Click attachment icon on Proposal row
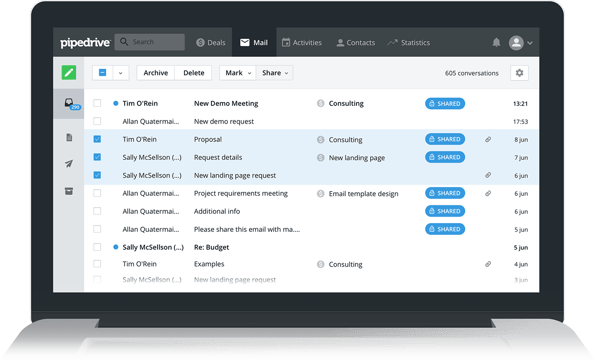The height and width of the screenshot is (360, 595). tap(488, 140)
